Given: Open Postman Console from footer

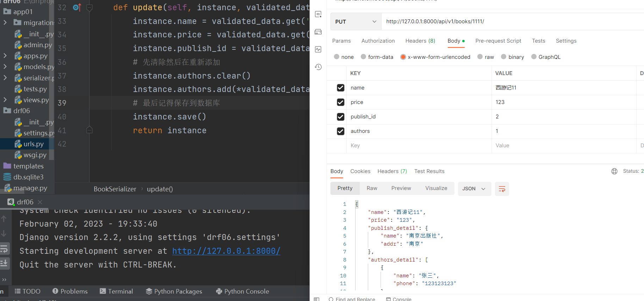Looking at the screenshot, I should pyautogui.click(x=398, y=299).
